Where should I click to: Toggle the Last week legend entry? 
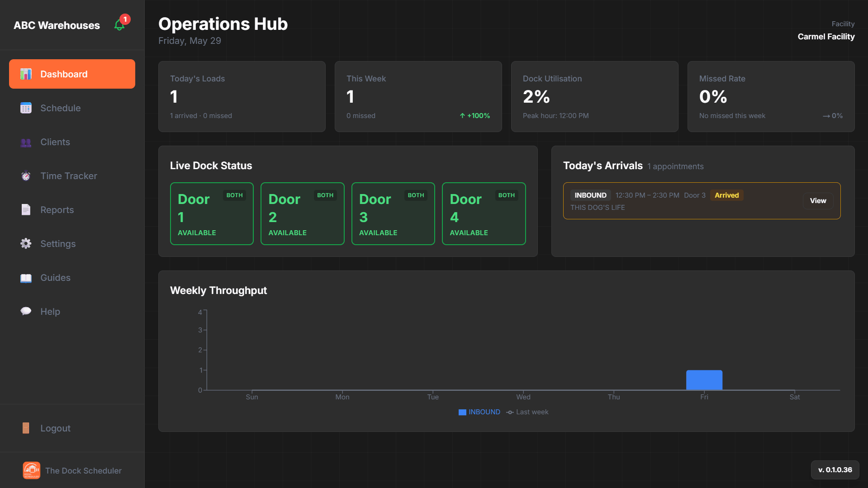(527, 412)
